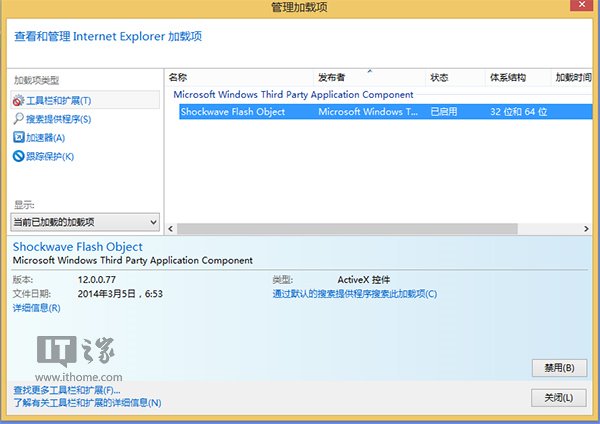The height and width of the screenshot is (424, 600).
Task: Click 通过默认的搜索提供程序搜索此加载项 link
Action: coord(354,294)
